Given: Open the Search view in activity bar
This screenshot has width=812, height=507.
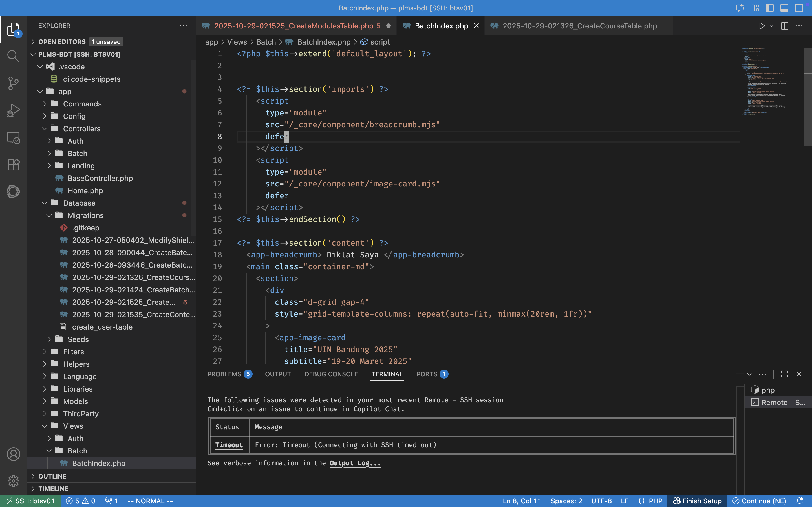Looking at the screenshot, I should [x=14, y=56].
